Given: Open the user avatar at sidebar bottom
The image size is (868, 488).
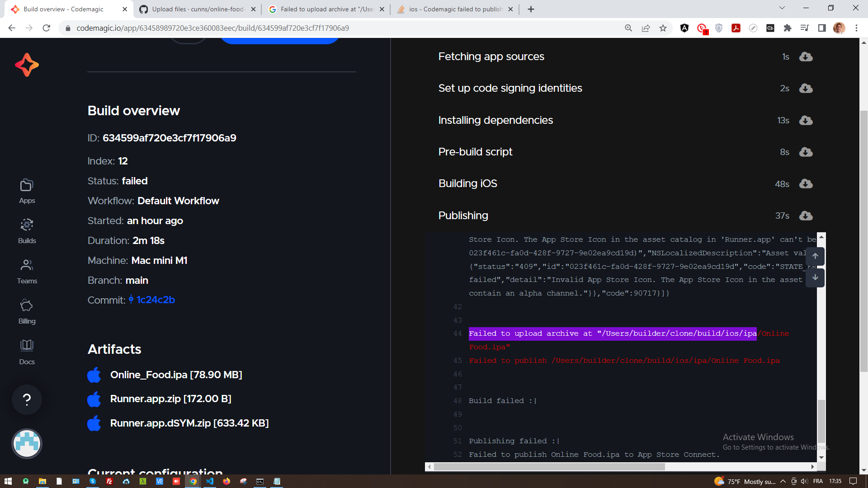Looking at the screenshot, I should click(x=27, y=444).
